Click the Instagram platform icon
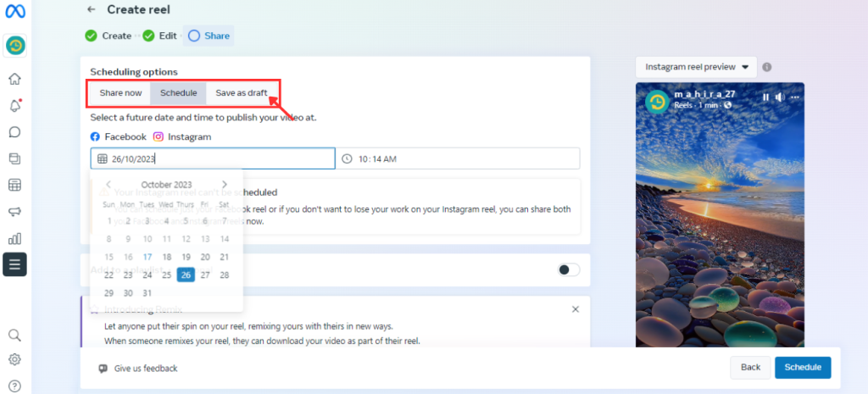868x394 pixels. (x=159, y=136)
